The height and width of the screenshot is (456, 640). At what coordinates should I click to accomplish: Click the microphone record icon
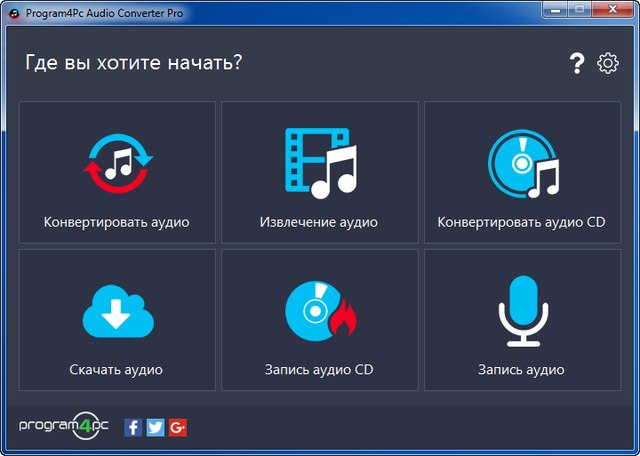point(521,312)
